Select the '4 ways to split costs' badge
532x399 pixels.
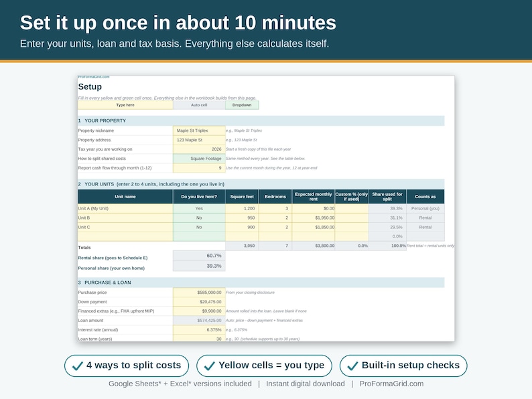click(127, 366)
